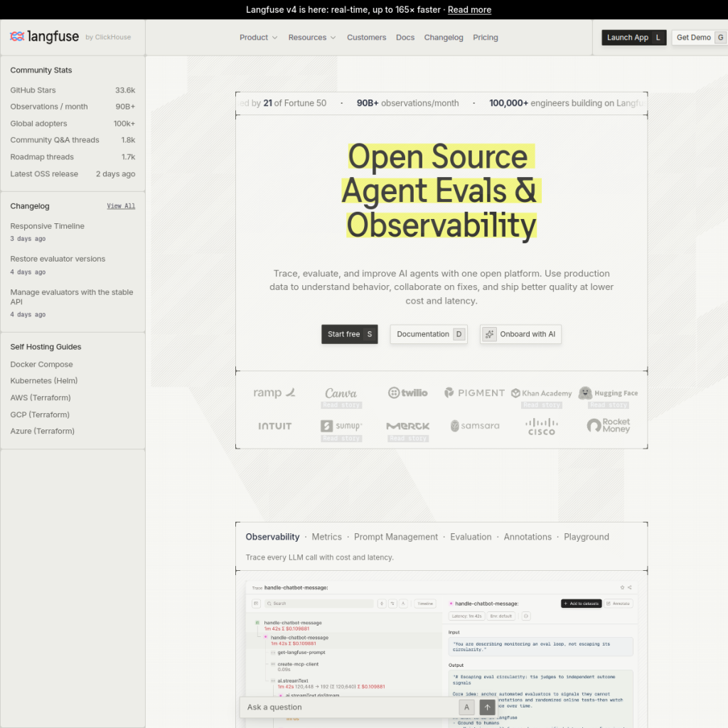Open the AWS (Terraform) guide
This screenshot has width=728, height=728.
tap(41, 398)
